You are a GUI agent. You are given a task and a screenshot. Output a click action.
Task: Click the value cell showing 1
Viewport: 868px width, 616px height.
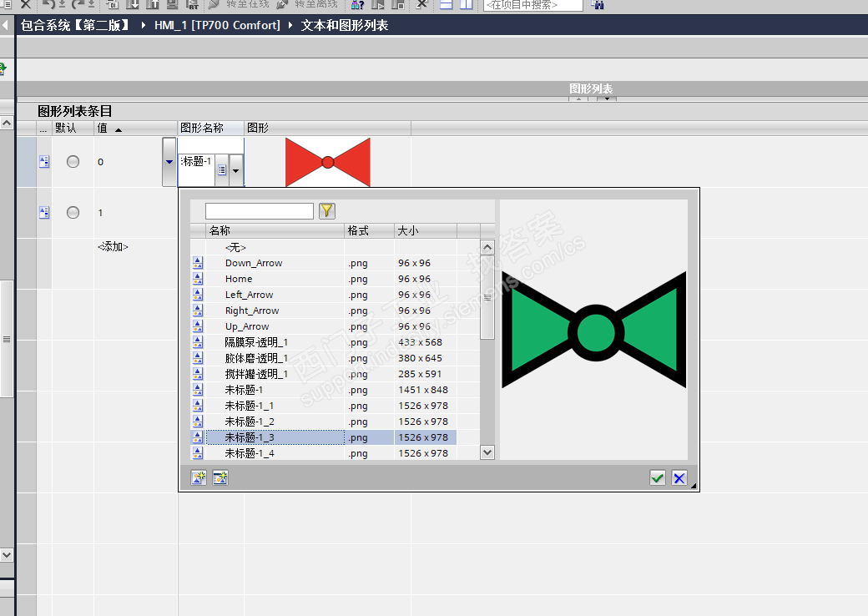[x=135, y=213]
